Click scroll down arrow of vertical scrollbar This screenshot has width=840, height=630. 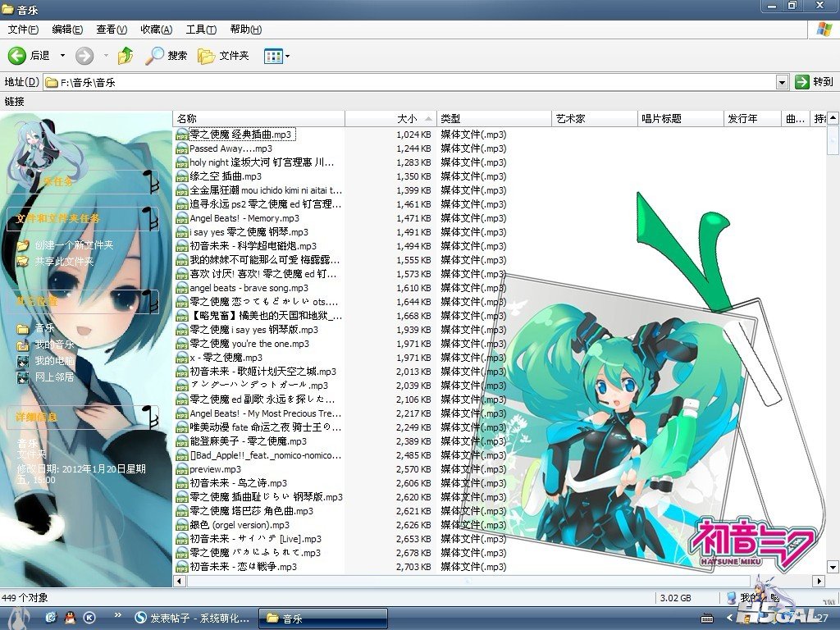tap(833, 566)
